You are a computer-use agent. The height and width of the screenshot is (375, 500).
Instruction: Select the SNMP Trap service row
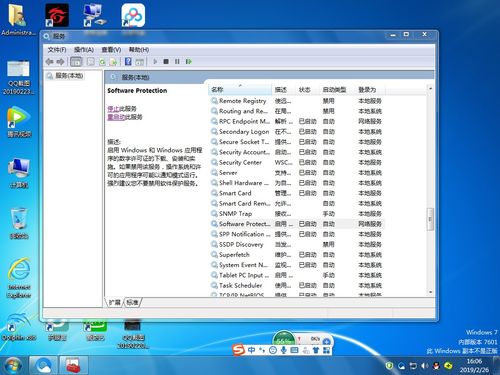tap(297, 214)
